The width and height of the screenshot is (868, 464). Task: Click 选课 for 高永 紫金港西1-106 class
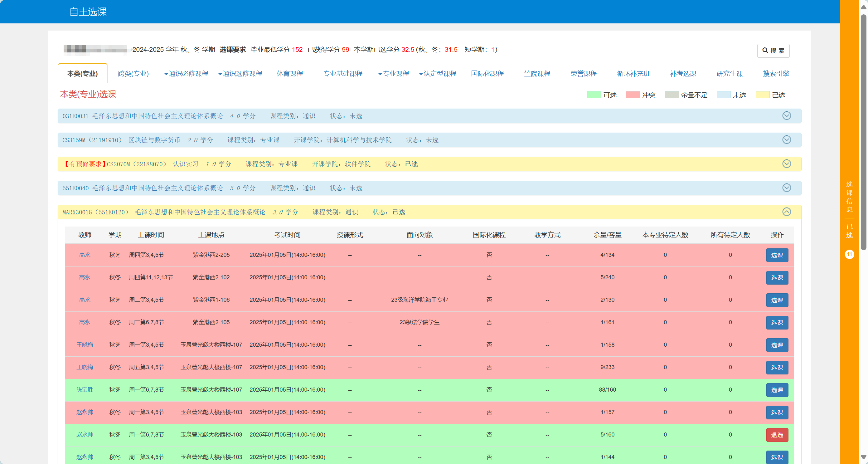point(777,300)
